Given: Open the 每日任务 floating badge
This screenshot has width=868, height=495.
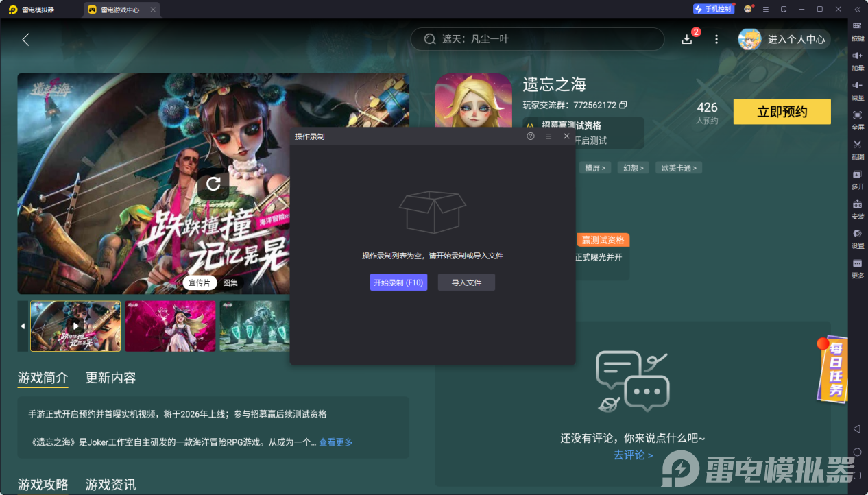Looking at the screenshot, I should pyautogui.click(x=832, y=369).
